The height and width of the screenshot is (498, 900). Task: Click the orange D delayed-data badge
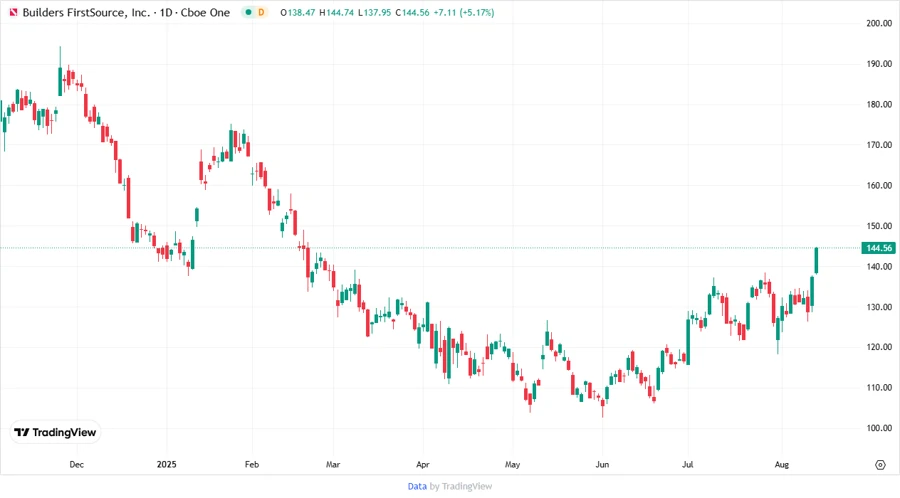[261, 12]
